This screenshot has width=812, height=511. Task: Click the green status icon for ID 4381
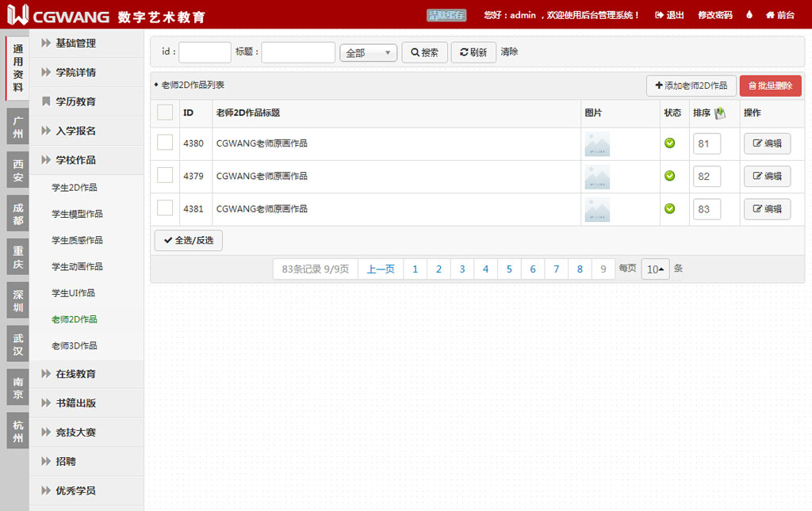669,208
